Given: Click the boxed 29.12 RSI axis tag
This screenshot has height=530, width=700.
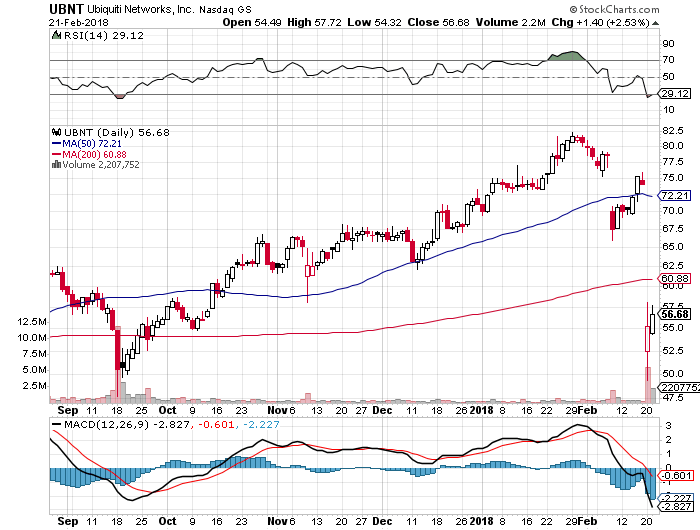Looking at the screenshot, I should (675, 93).
